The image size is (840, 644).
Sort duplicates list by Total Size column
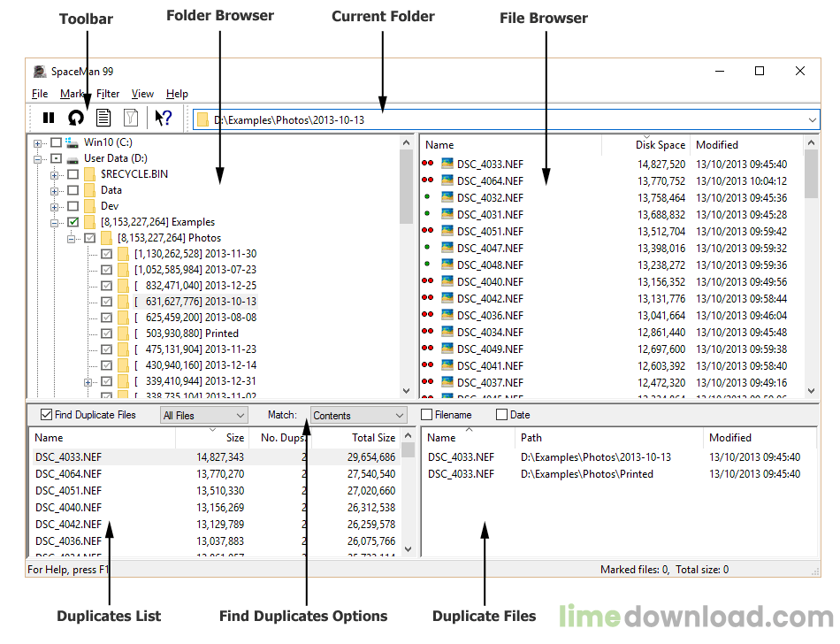(x=355, y=438)
